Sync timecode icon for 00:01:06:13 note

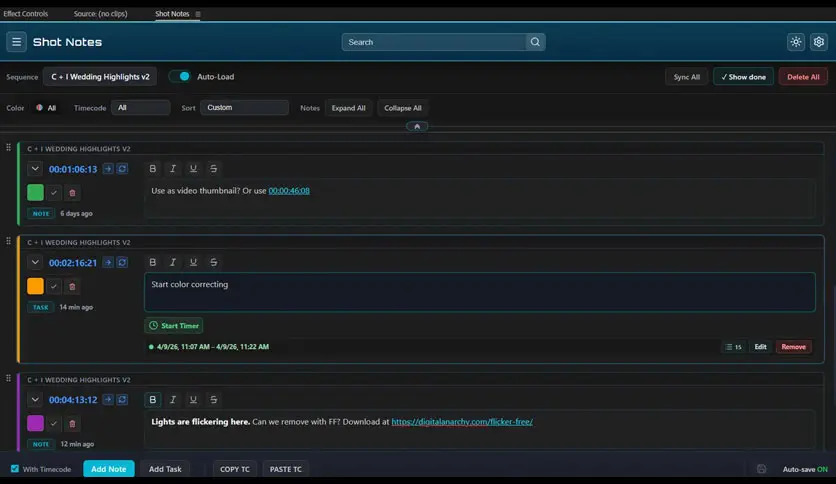click(x=122, y=168)
